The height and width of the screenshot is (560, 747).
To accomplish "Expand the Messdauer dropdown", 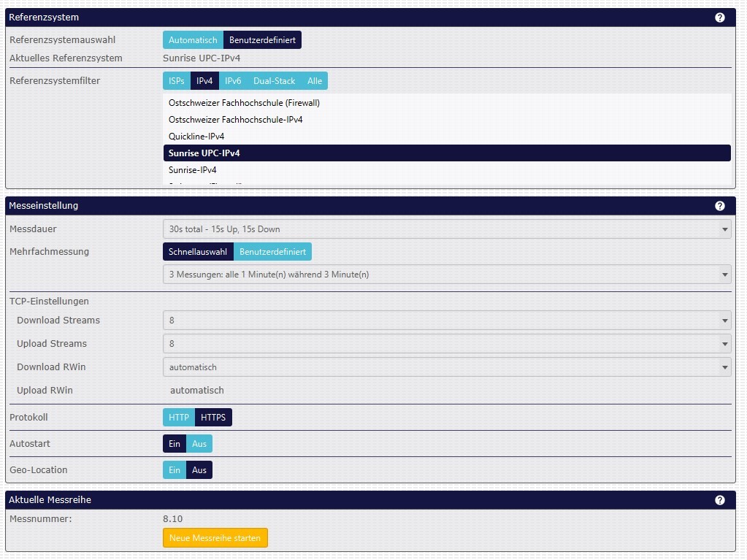I will click(446, 229).
